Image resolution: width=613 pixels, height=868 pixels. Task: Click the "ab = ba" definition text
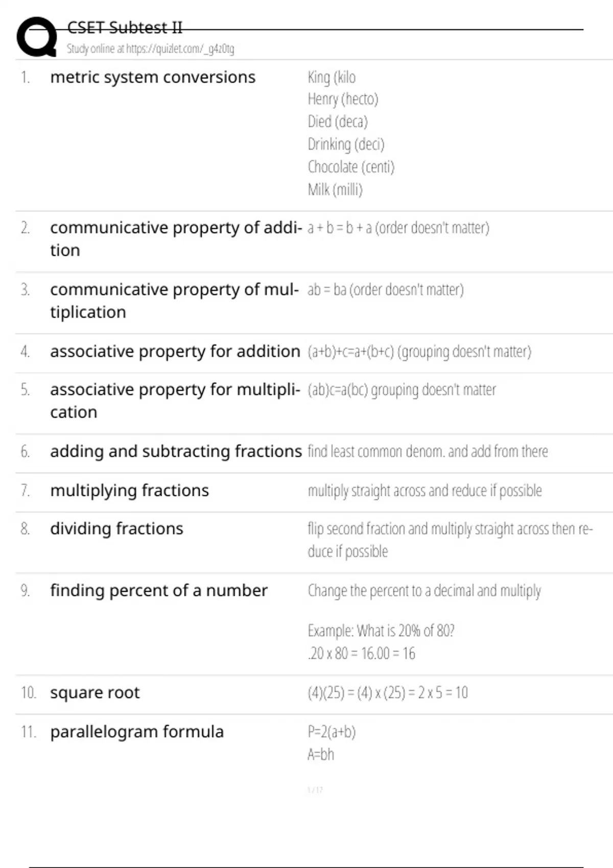pyautogui.click(x=385, y=290)
